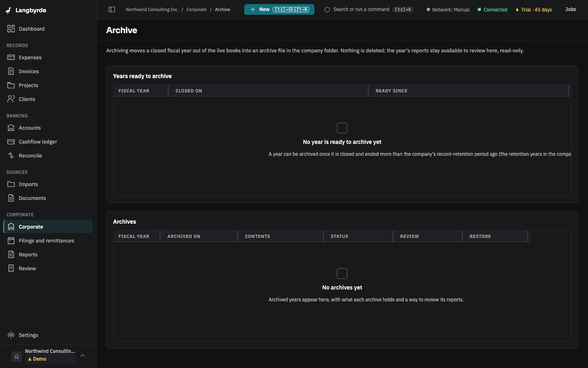
Task: Expand the company switcher chevron
Action: click(82, 356)
